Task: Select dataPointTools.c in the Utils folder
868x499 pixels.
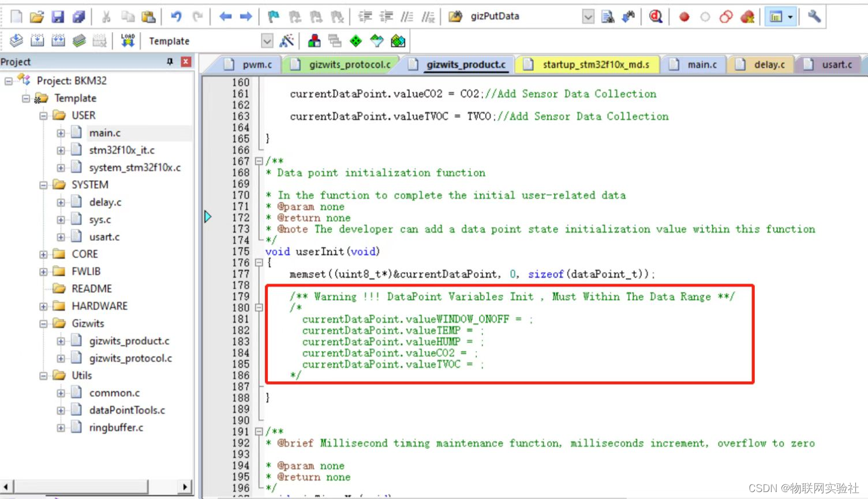Action: point(127,410)
